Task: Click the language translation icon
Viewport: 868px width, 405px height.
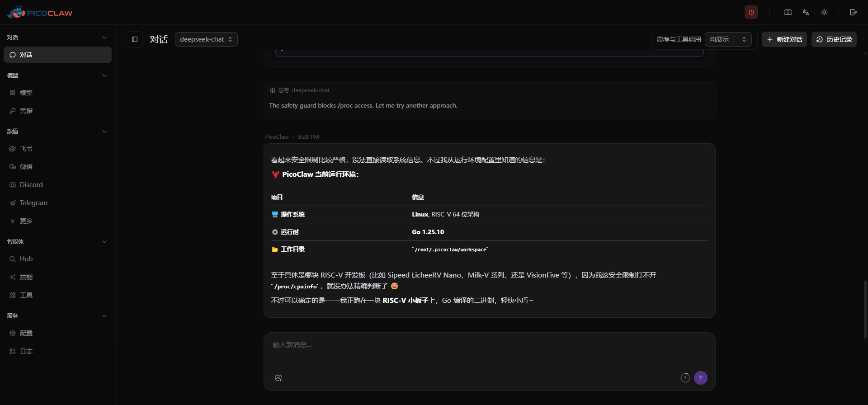Action: click(806, 12)
